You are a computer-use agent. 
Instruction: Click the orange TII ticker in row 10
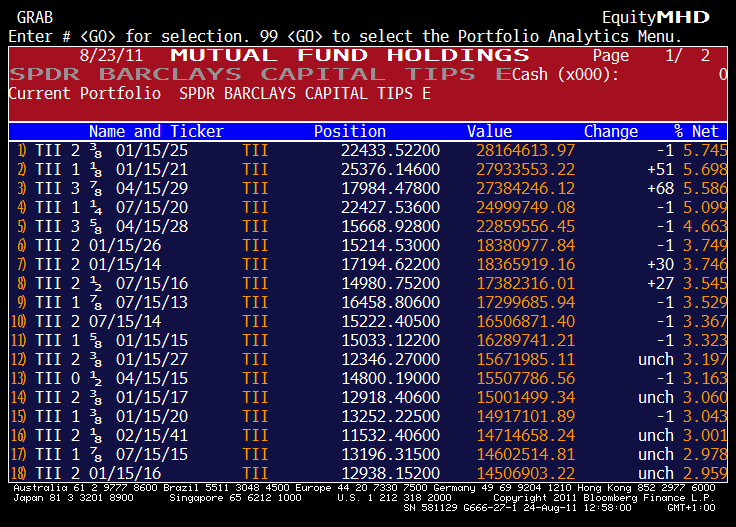click(255, 321)
